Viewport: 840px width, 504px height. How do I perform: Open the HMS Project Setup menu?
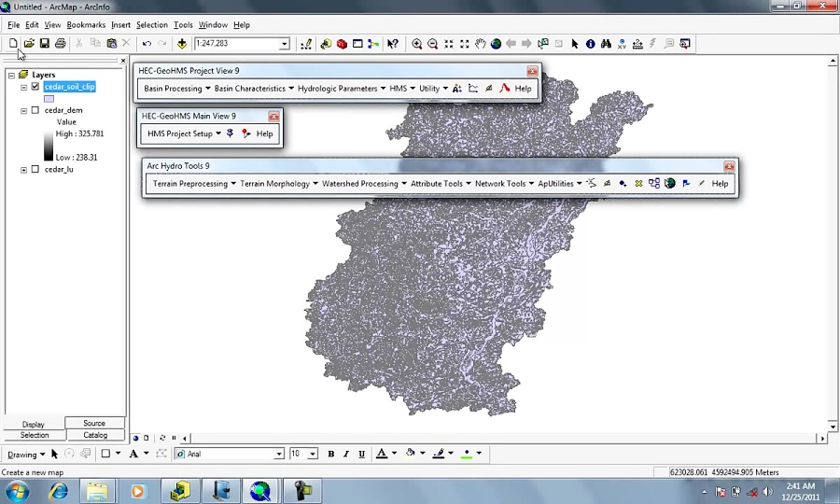point(184,133)
